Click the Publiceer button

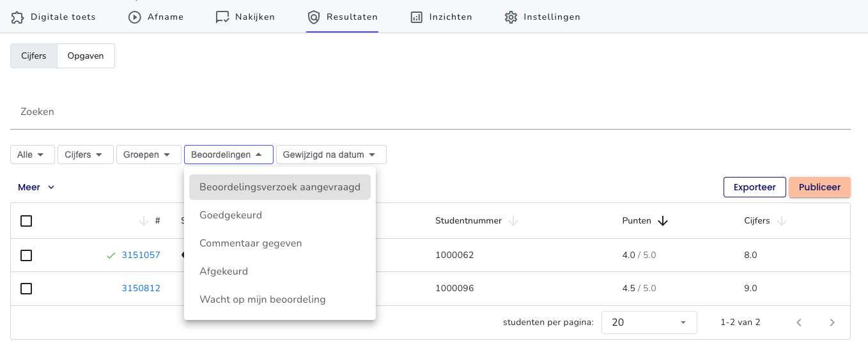[x=819, y=187]
